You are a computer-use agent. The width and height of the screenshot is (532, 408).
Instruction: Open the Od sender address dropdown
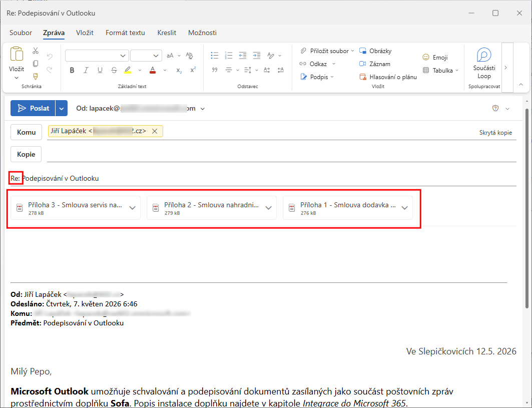point(203,109)
